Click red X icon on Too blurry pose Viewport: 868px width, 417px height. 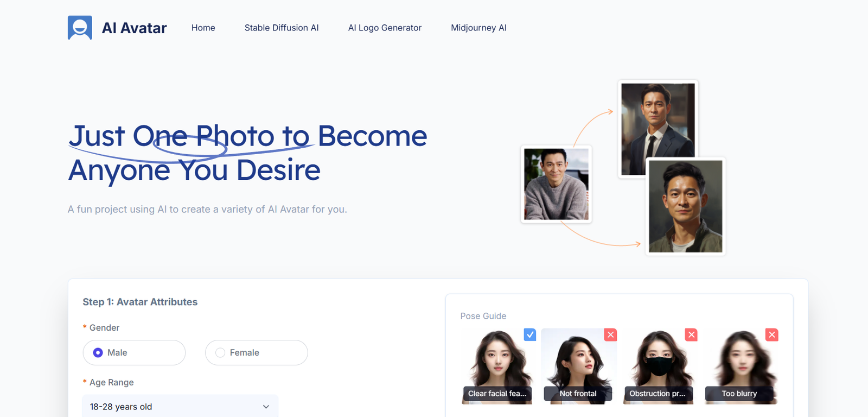tap(771, 335)
